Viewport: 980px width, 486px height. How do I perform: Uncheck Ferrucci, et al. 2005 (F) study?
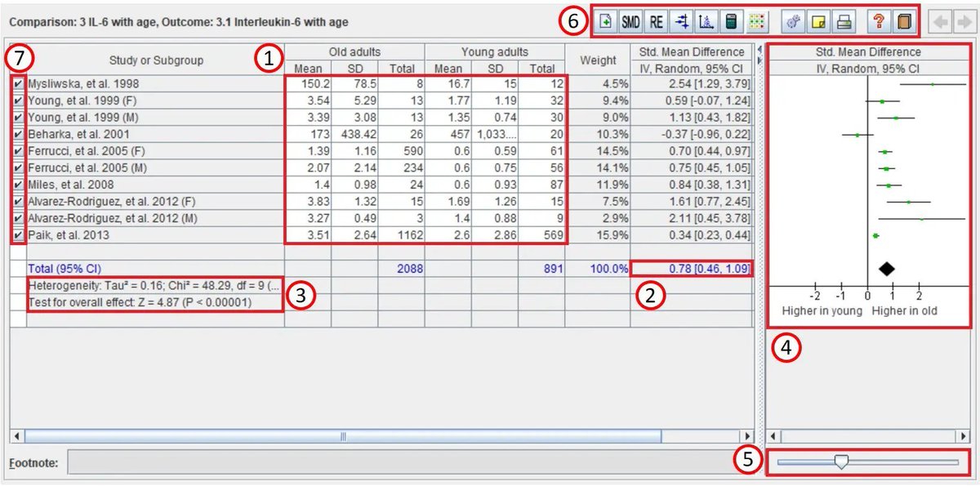[x=18, y=152]
